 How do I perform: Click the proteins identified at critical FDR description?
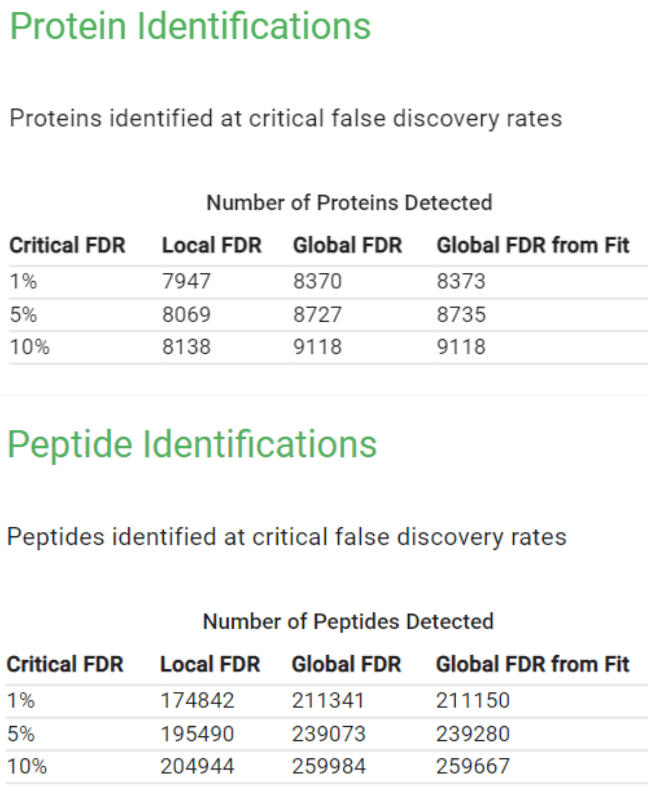[285, 119]
